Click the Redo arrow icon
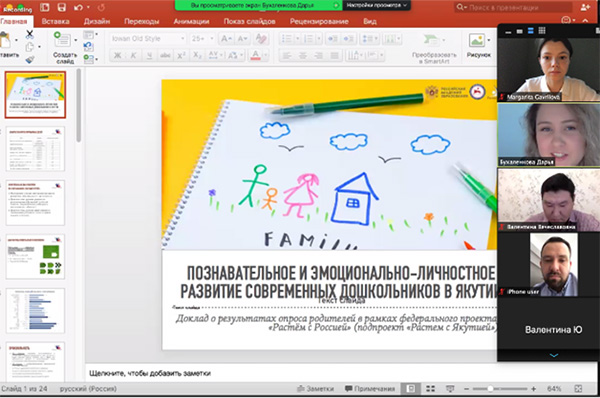The height and width of the screenshot is (398, 600). pos(101,7)
